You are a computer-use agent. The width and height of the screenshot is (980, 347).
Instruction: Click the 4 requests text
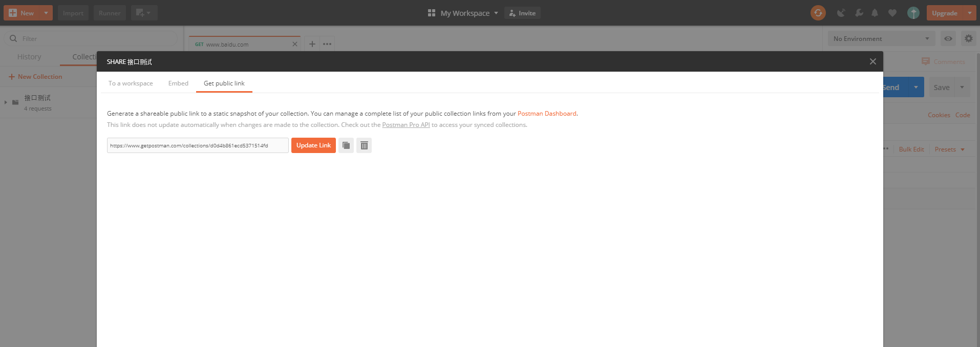coord(38,109)
